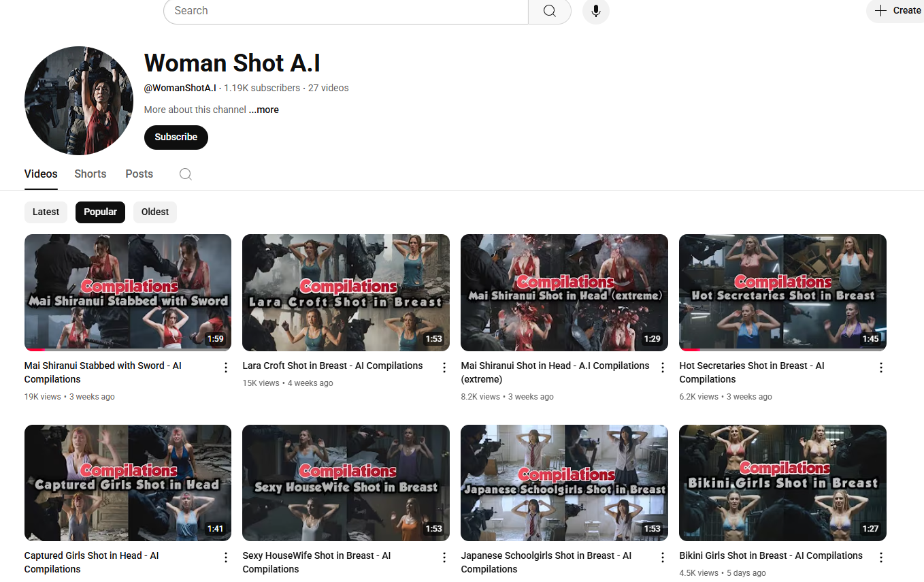Open the Mai Shiranui Shot in Head title link
This screenshot has width=924, height=582.
click(x=555, y=372)
